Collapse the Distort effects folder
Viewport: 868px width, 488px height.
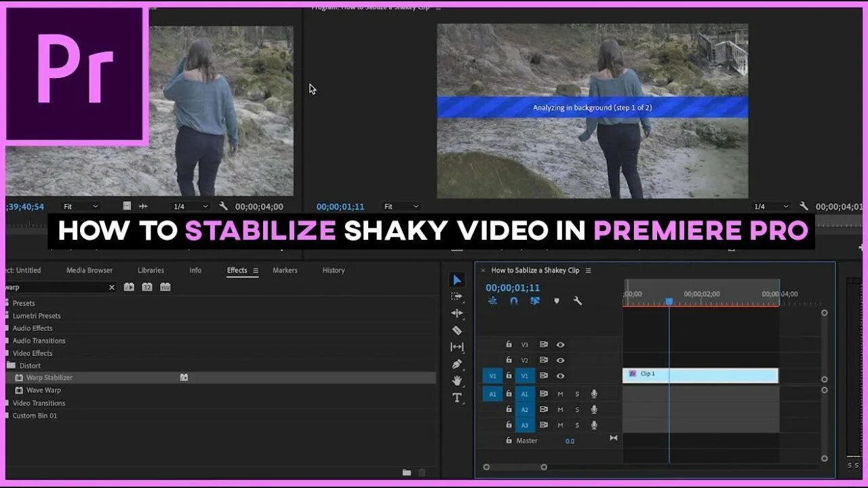click(10, 365)
